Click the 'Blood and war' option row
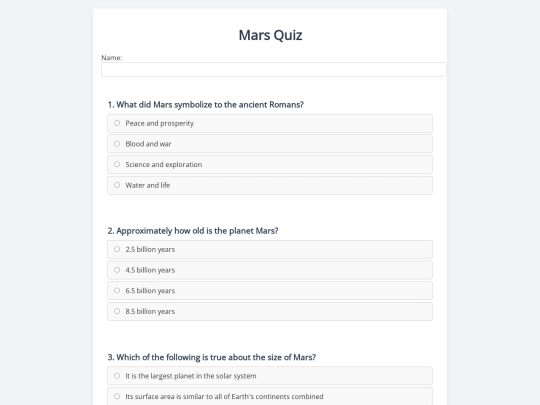Image resolution: width=540 pixels, height=405 pixels. click(270, 144)
